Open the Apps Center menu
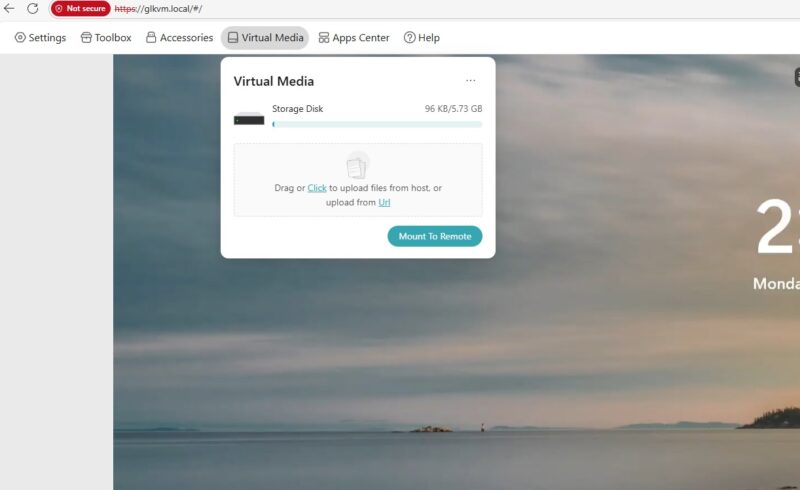Viewport: 800px width, 490px height. pyautogui.click(x=354, y=38)
